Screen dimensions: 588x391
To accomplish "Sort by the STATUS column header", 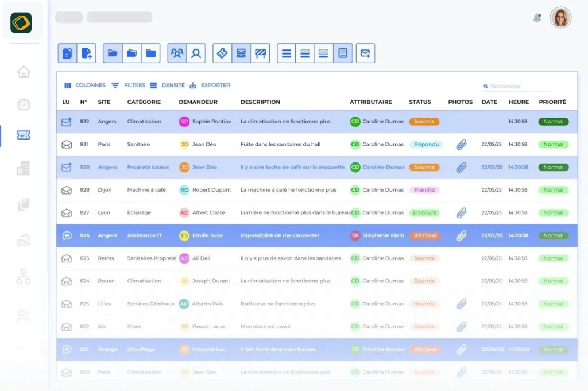I will (420, 102).
